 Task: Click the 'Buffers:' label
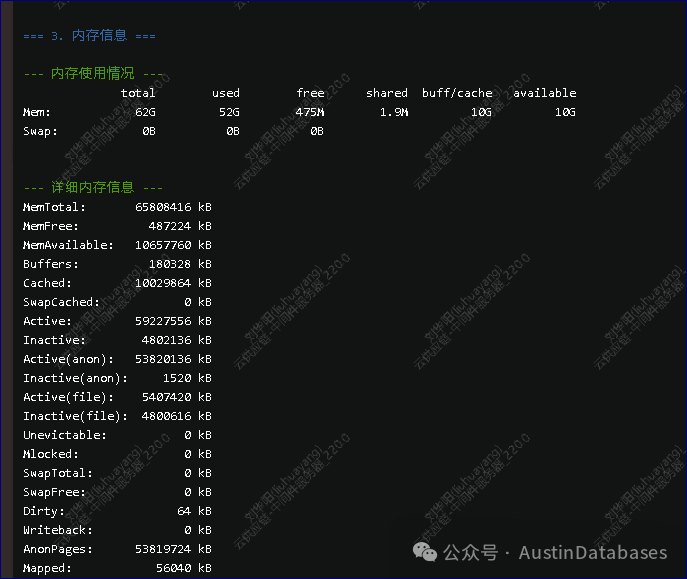[50, 264]
